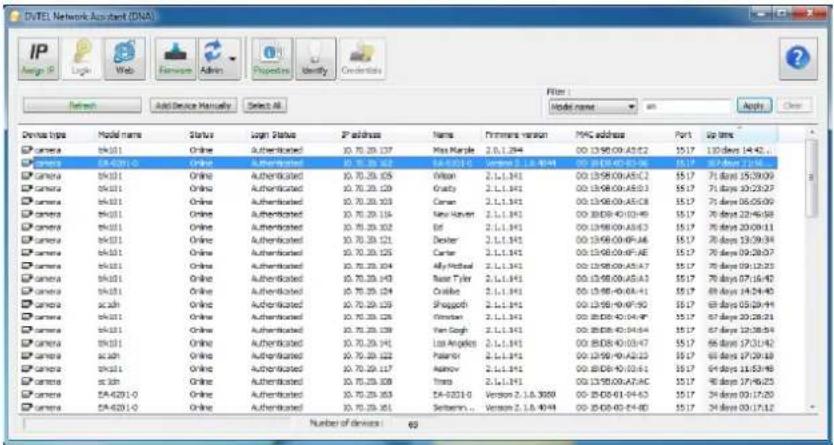The width and height of the screenshot is (834, 445).
Task: Focus the filter text input field
Action: [687, 106]
